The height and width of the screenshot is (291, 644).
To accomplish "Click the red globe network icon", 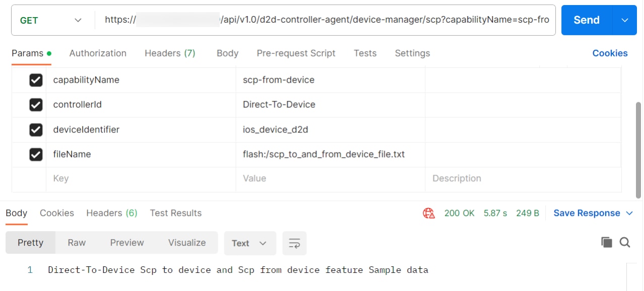I will pos(429,213).
